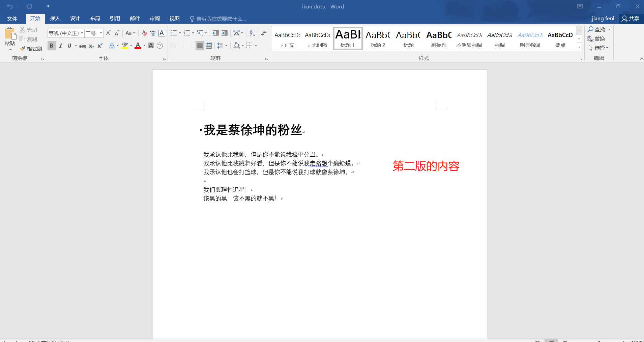Click the borders grid icon
This screenshot has width=644, height=342.
[x=250, y=46]
